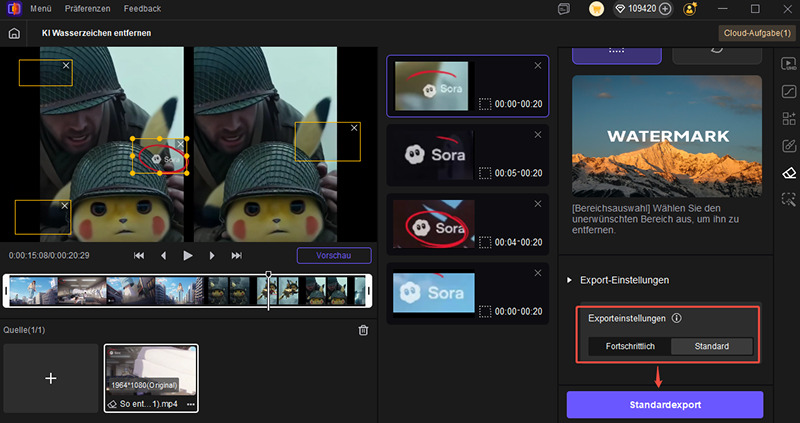This screenshot has height=423, width=800.
Task: Select the Standard export mode
Action: click(x=712, y=346)
